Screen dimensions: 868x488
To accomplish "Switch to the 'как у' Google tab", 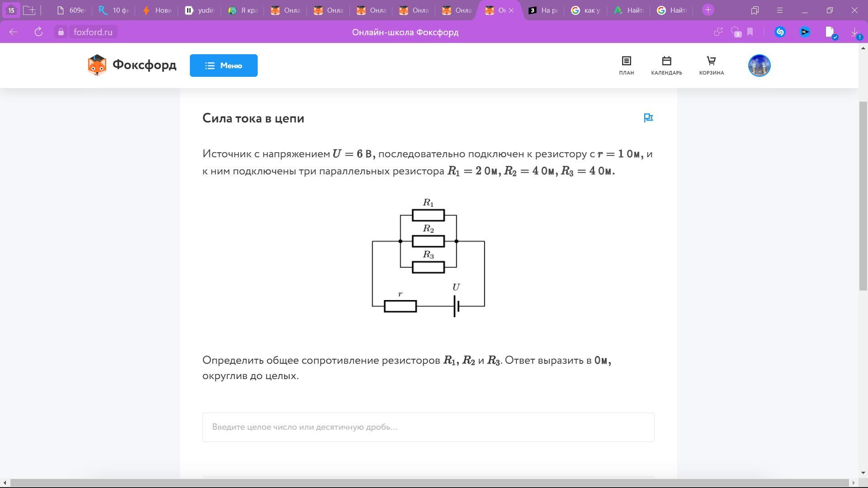I will (x=586, y=10).
